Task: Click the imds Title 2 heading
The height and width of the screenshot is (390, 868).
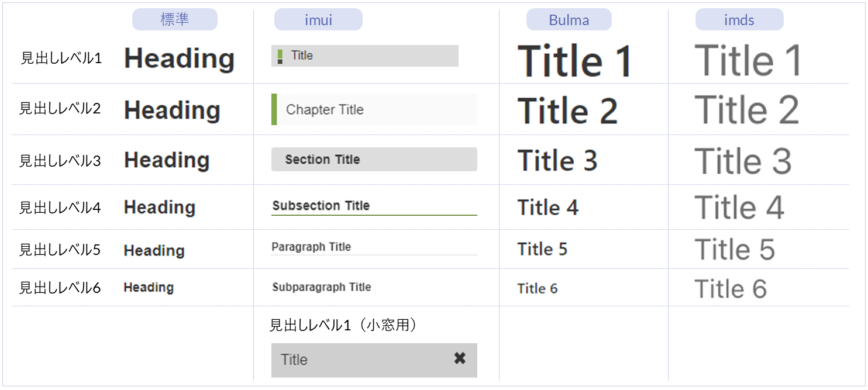Action: pos(746,110)
